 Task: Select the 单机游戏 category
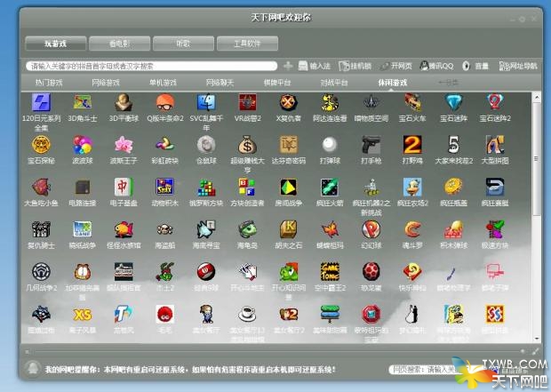coord(163,83)
